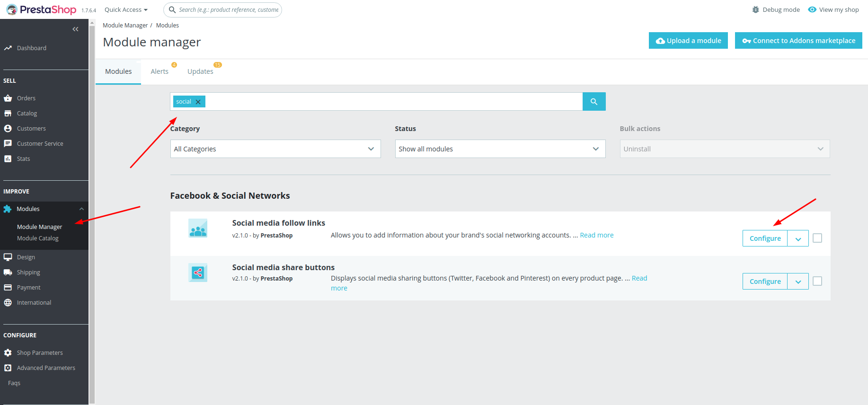Screen dimensions: 868x405
Task: Click the Debug mode bug icon
Action: point(755,9)
